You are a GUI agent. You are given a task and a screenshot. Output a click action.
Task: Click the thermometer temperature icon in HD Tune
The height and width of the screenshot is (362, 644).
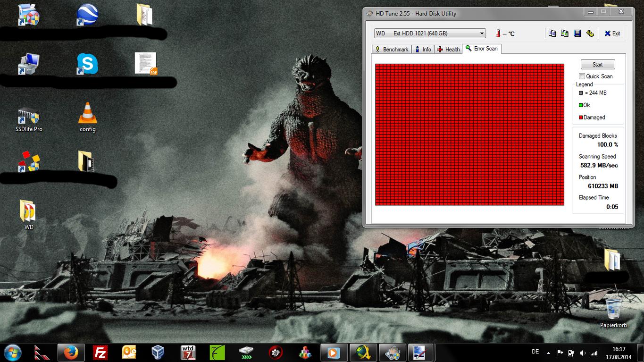(x=498, y=34)
